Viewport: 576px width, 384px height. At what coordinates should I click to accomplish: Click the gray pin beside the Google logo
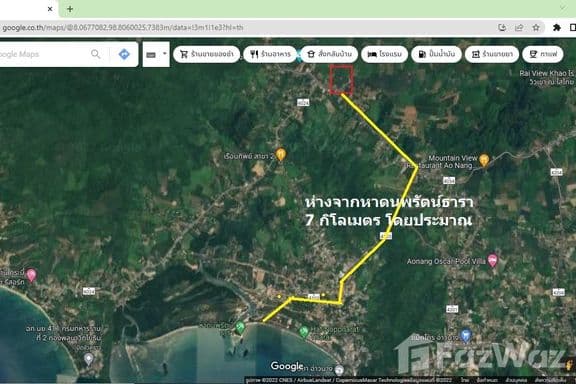340,369
